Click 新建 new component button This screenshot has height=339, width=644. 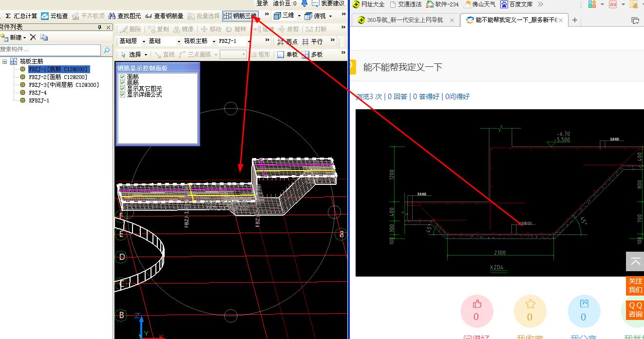13,38
